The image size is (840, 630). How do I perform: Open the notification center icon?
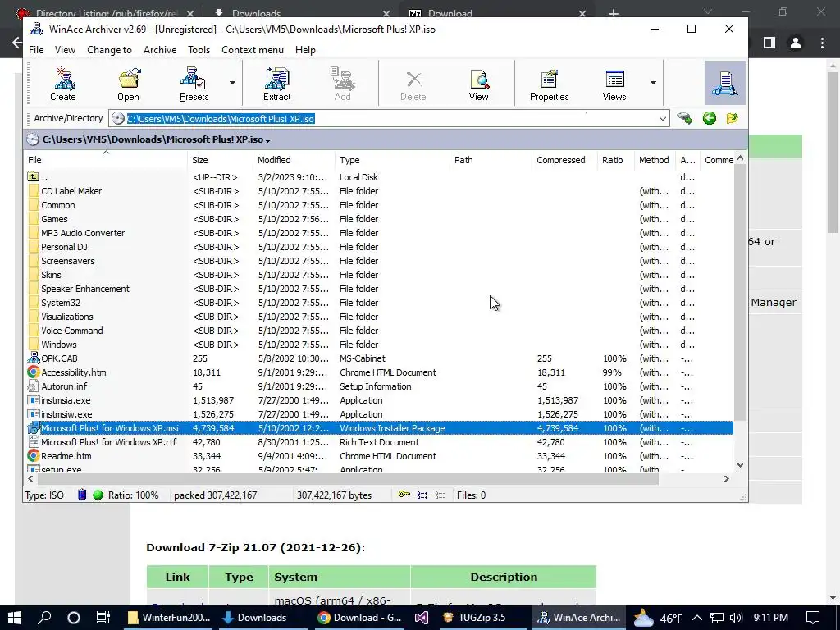pyautogui.click(x=813, y=618)
